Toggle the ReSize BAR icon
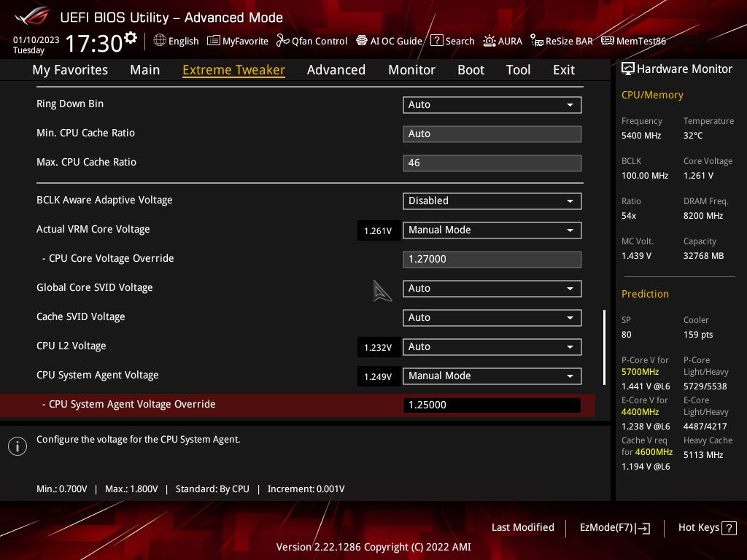Viewport: 747px width, 560px height. tap(536, 41)
